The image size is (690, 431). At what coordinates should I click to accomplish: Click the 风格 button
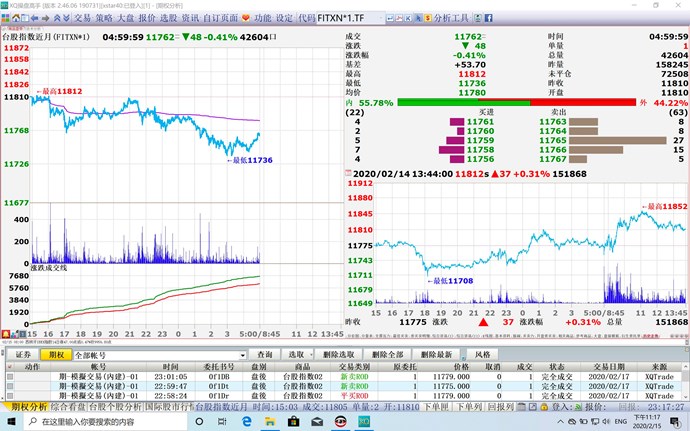click(482, 355)
